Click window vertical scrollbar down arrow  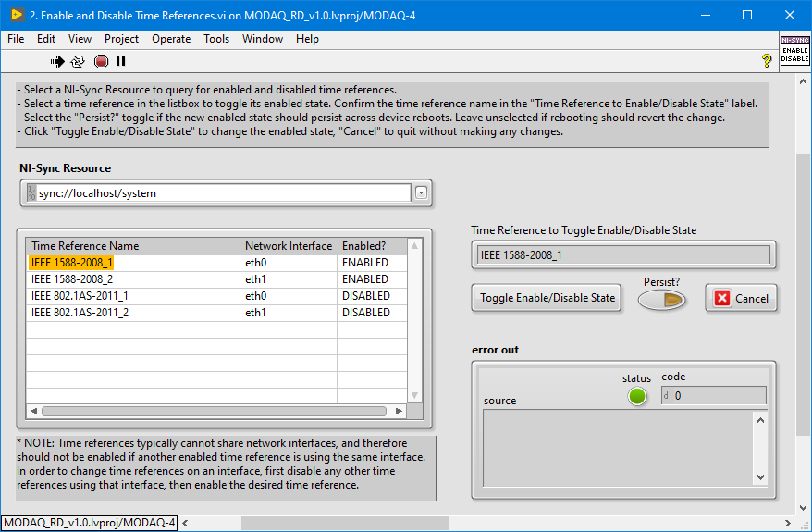click(x=803, y=508)
